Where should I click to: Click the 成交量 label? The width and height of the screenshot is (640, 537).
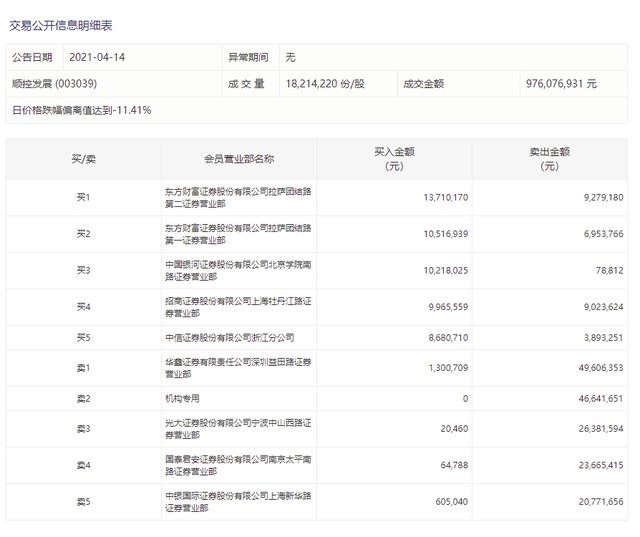click(x=246, y=84)
